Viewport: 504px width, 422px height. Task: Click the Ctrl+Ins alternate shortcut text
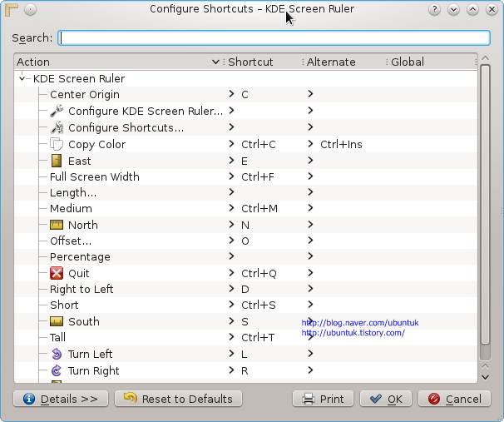[x=341, y=145]
